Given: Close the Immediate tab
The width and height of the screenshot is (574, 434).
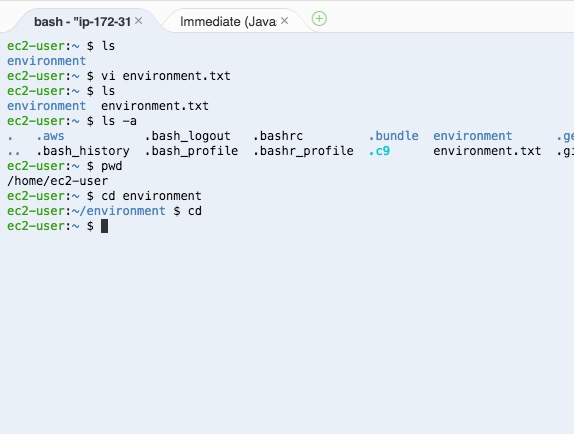Looking at the screenshot, I should tap(284, 21).
